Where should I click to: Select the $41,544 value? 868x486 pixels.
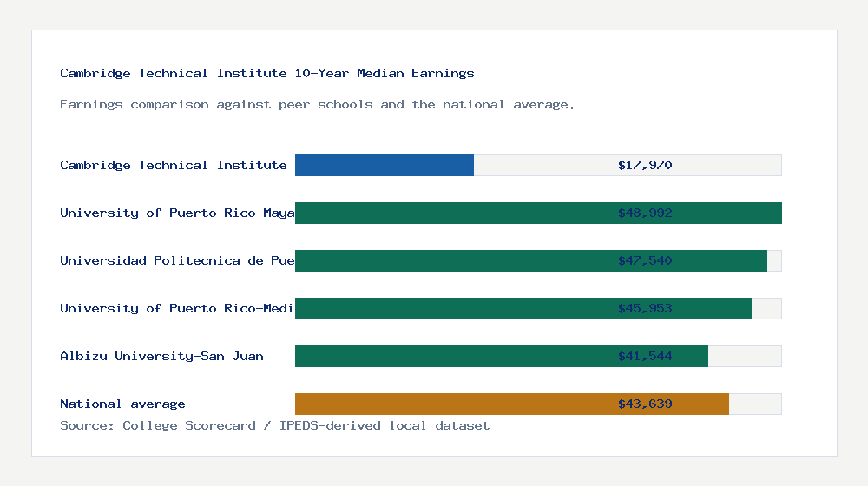pyautogui.click(x=645, y=357)
